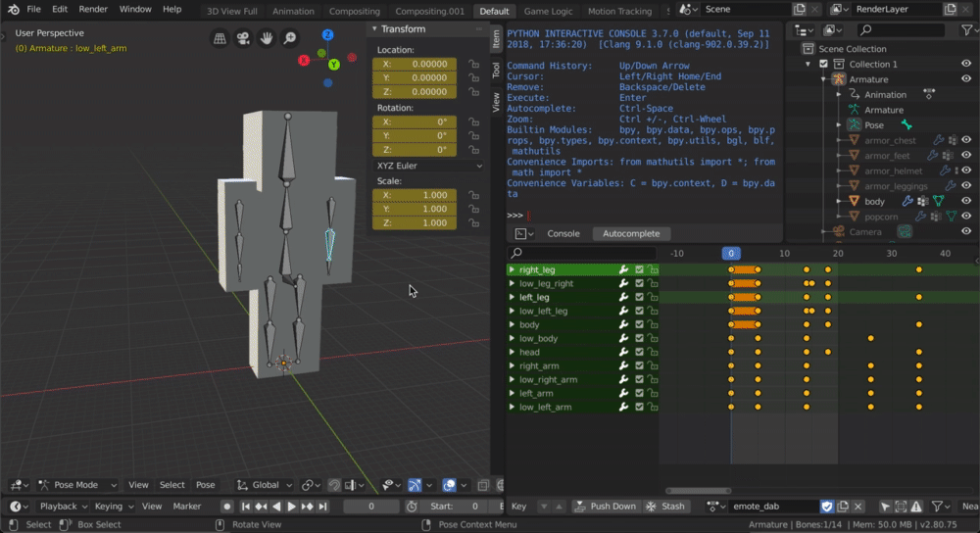Expand the Pose item in outliner
Image resolution: width=980 pixels, height=533 pixels.
(x=839, y=125)
